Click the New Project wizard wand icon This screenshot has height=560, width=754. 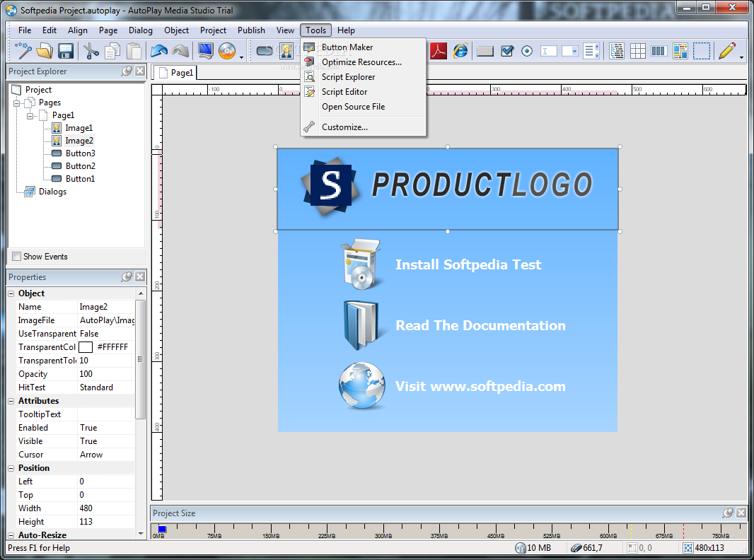pyautogui.click(x=23, y=50)
